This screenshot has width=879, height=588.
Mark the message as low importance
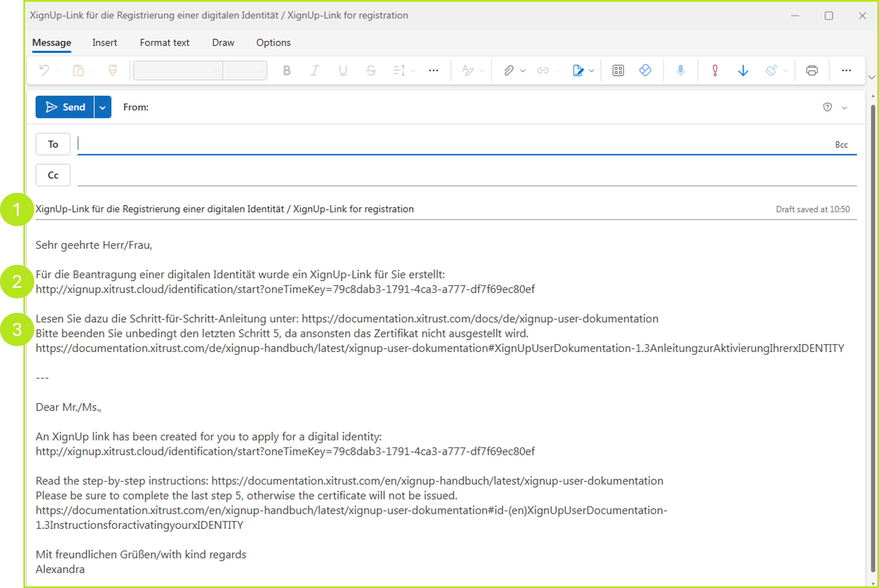coord(743,70)
